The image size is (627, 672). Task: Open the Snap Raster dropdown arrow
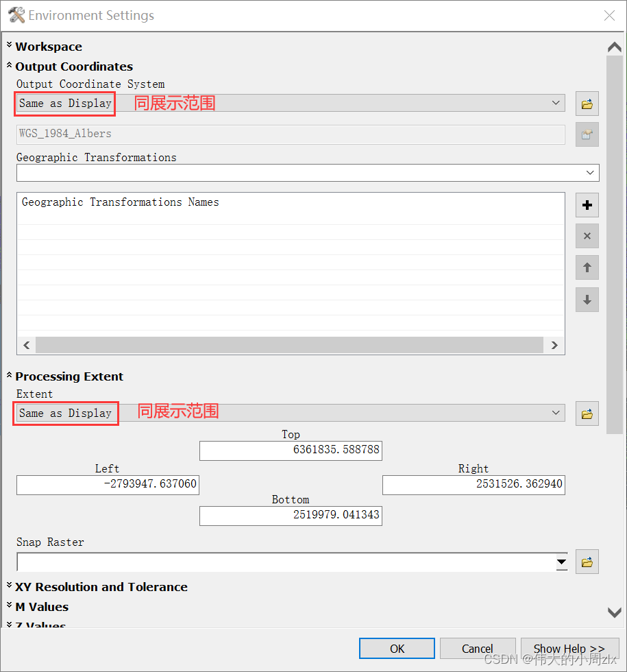(x=561, y=562)
